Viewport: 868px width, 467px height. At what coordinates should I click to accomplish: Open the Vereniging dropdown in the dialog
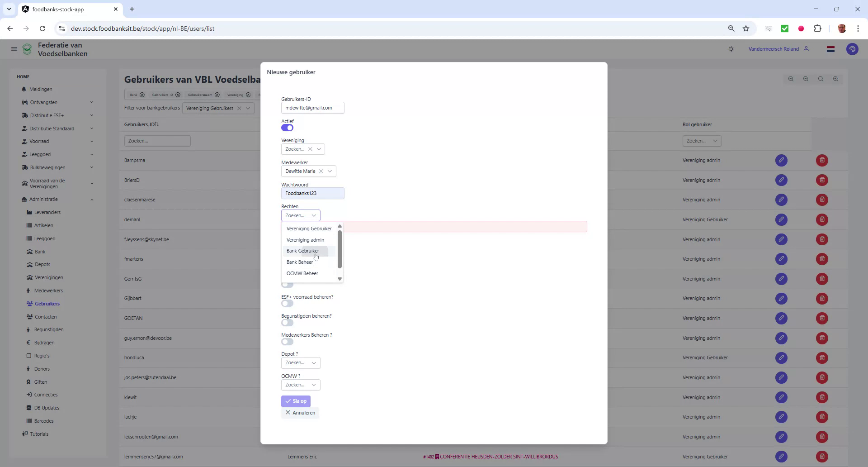[319, 149]
